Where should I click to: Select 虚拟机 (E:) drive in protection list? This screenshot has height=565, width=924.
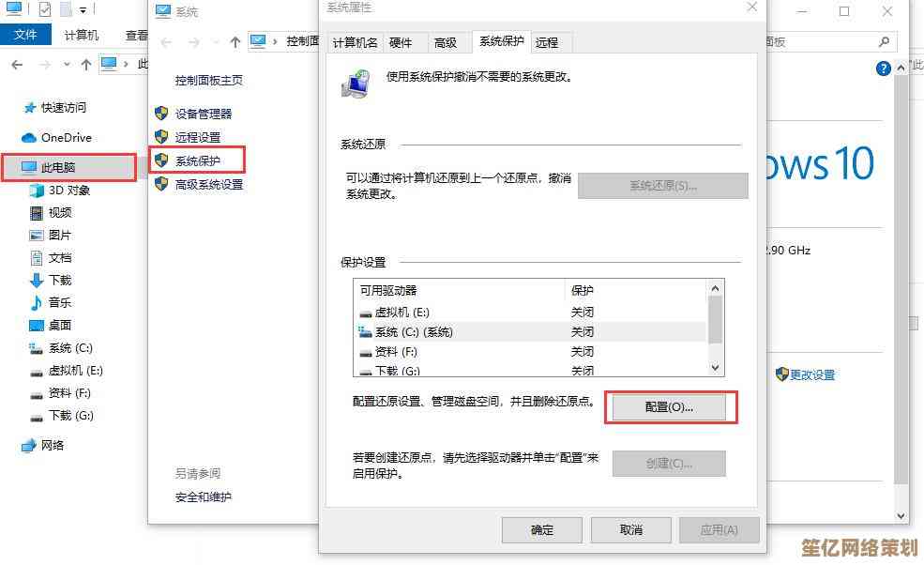(529, 312)
